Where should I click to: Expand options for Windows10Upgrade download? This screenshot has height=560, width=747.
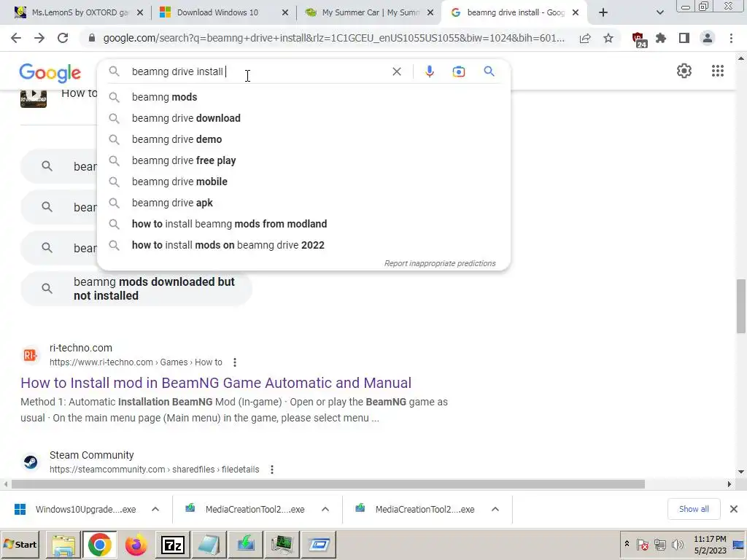click(155, 509)
